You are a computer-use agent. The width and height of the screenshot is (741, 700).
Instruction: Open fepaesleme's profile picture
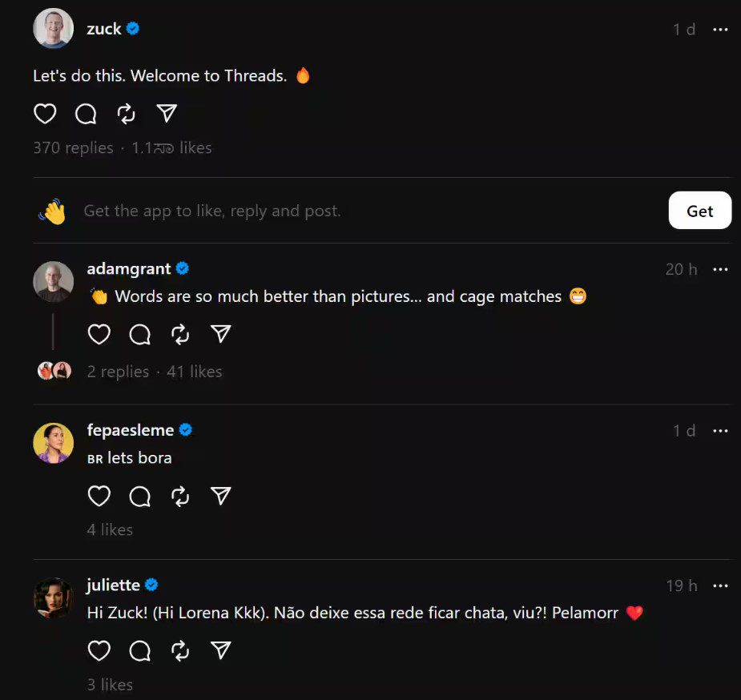pos(54,443)
